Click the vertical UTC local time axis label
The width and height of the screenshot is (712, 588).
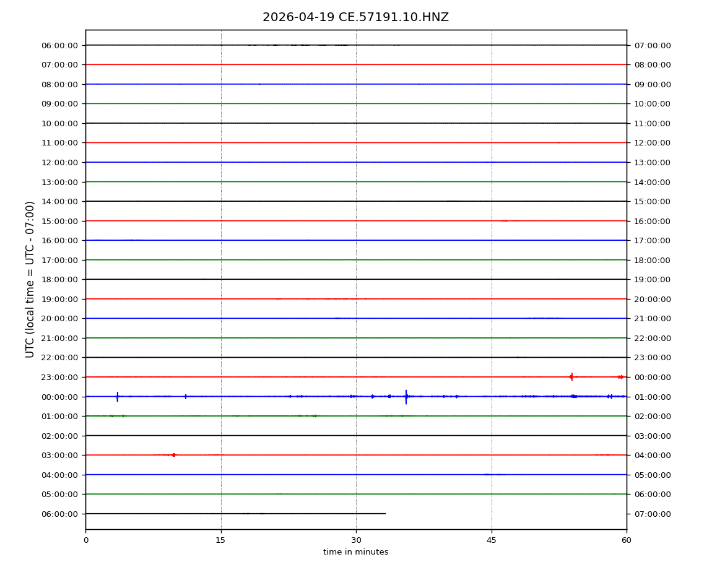tap(30, 279)
